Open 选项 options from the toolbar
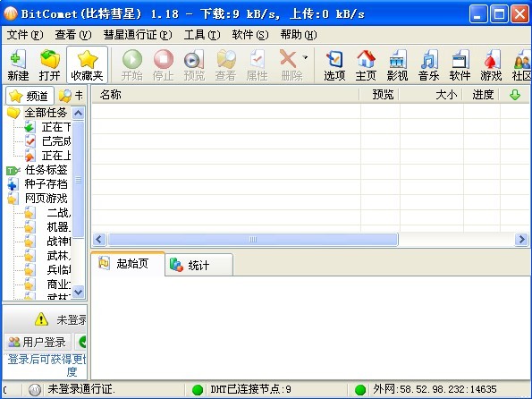The width and height of the screenshot is (532, 399). pos(334,65)
